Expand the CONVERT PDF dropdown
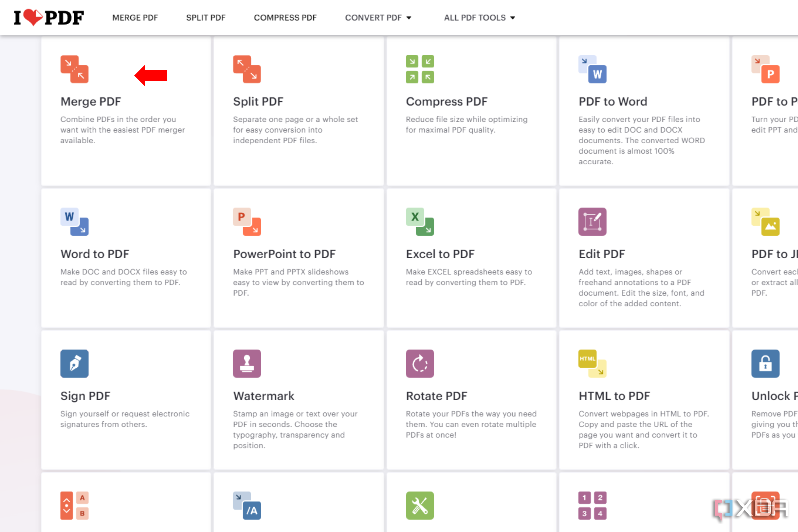Image resolution: width=798 pixels, height=532 pixels. (378, 18)
